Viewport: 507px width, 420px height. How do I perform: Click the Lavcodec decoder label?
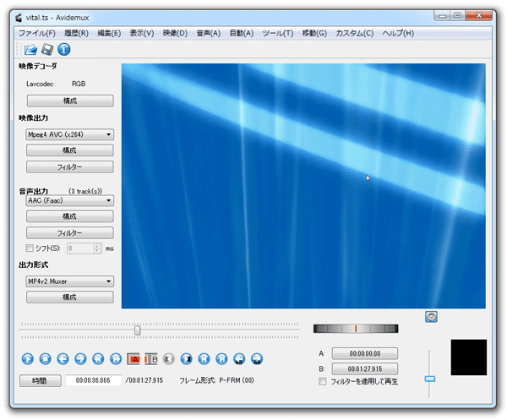pos(40,84)
